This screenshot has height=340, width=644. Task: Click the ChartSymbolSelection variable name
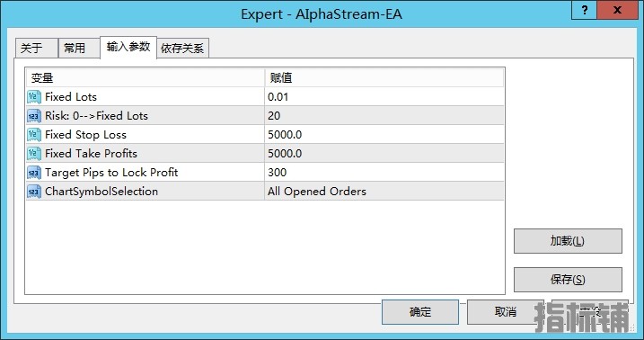(x=101, y=192)
